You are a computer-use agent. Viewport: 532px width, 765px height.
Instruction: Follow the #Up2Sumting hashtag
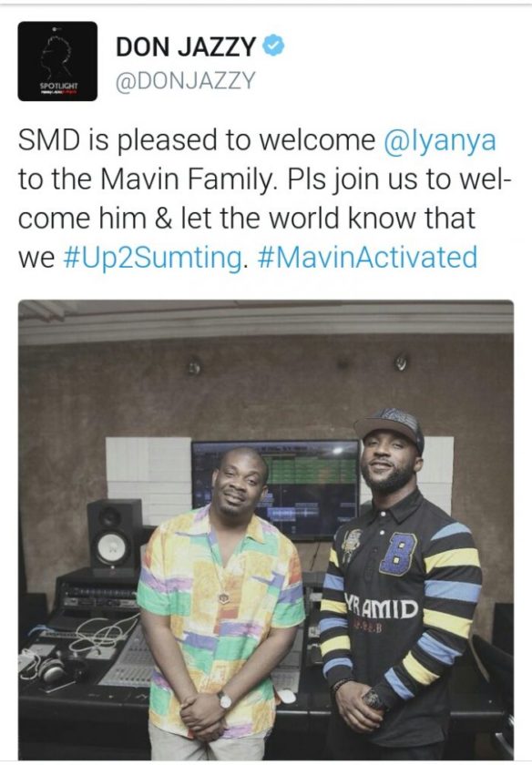[152, 259]
